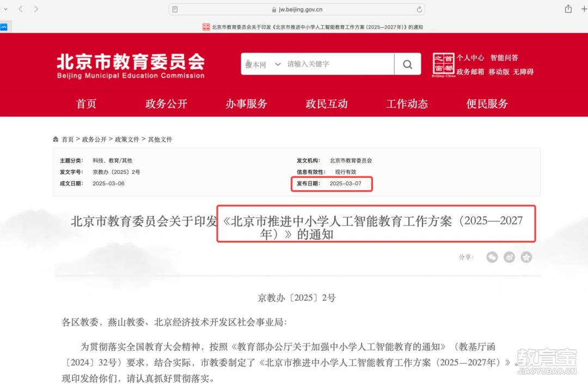Viewport: 588px width, 387px height.
Task: Open 无障碍 accessibility link
Action: (x=523, y=72)
